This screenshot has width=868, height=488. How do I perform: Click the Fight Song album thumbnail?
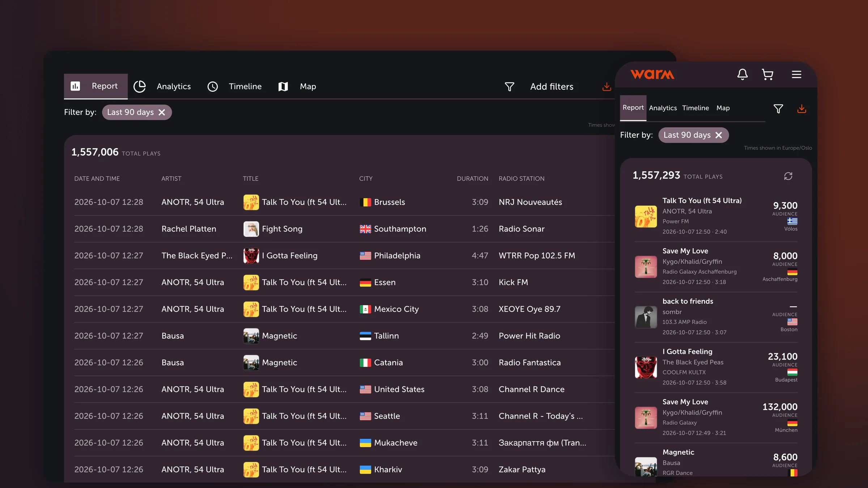tap(251, 229)
